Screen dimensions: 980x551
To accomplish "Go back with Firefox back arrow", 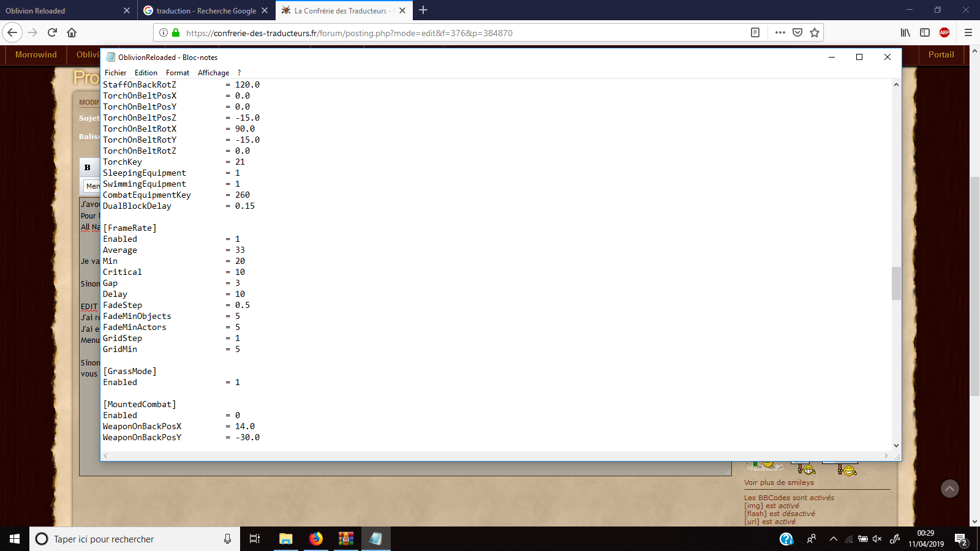I will click(x=12, y=32).
